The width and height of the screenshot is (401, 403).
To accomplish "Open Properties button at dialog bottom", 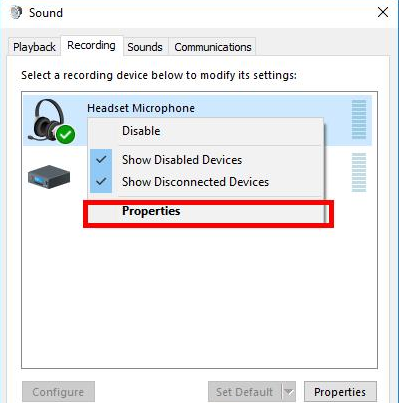I will click(340, 392).
